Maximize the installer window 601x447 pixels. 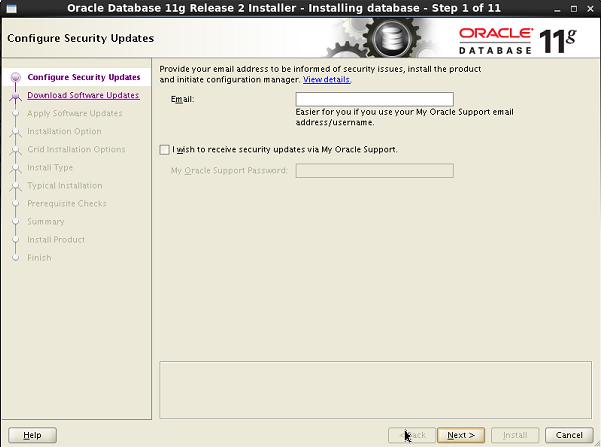[574, 9]
